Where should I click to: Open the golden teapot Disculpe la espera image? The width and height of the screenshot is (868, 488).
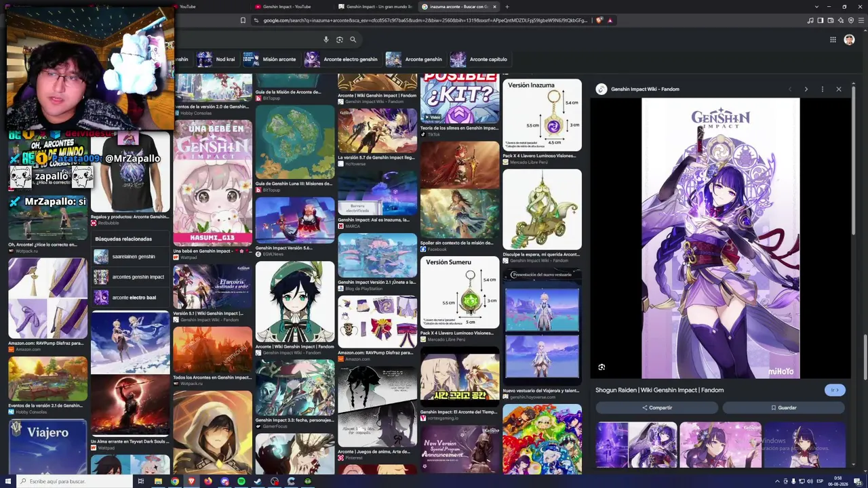[542, 209]
